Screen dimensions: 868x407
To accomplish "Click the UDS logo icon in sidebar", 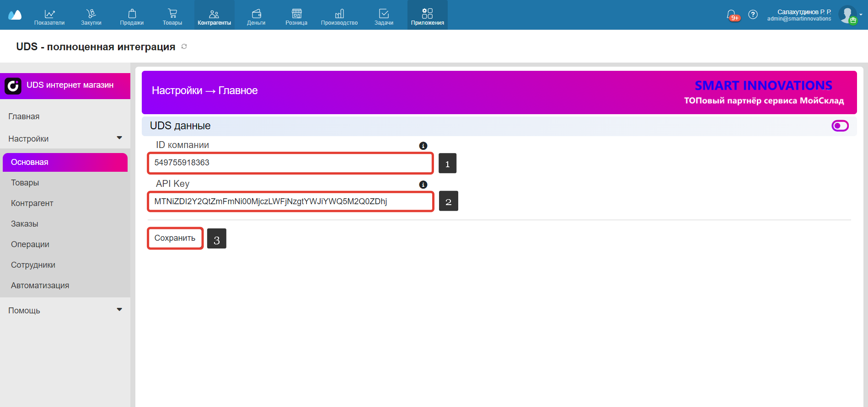I will tap(13, 86).
